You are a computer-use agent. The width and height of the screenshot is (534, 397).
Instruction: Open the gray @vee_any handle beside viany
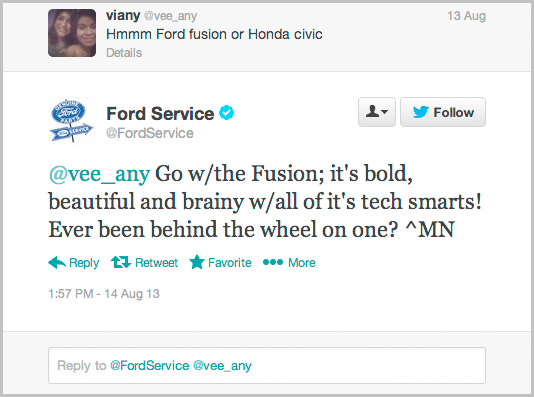(170, 16)
